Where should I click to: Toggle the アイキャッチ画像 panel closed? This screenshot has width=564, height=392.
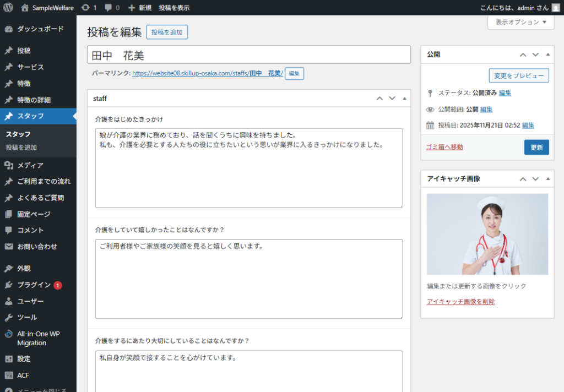click(547, 179)
